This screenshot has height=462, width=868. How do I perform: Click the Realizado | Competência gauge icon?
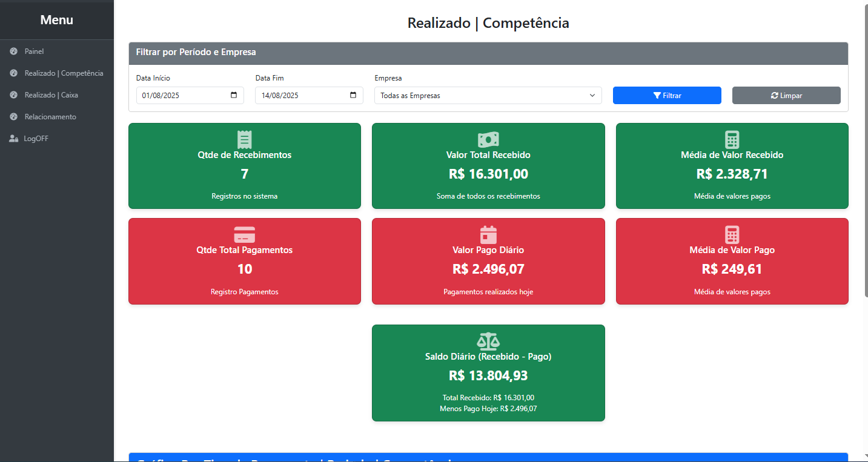pyautogui.click(x=13, y=73)
